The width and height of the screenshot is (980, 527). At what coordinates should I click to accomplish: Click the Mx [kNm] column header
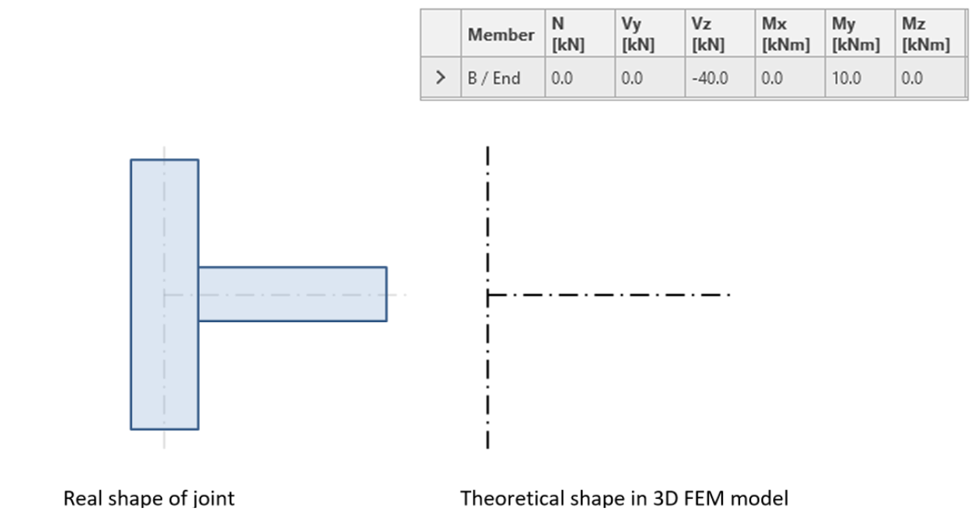coord(789,34)
